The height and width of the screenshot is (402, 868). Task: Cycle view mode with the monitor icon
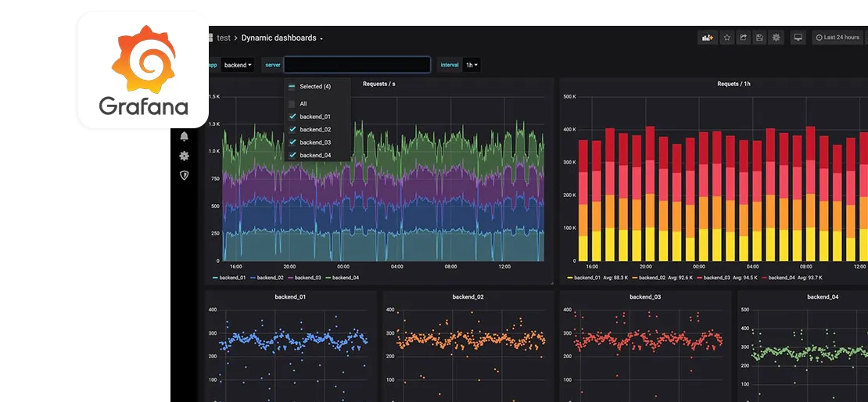coord(798,38)
